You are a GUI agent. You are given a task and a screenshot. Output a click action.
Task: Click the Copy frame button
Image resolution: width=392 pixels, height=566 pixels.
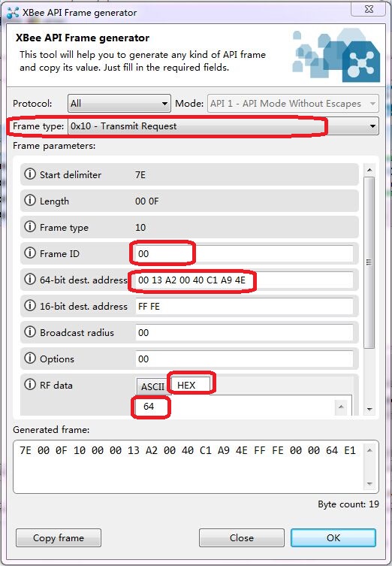click(59, 538)
